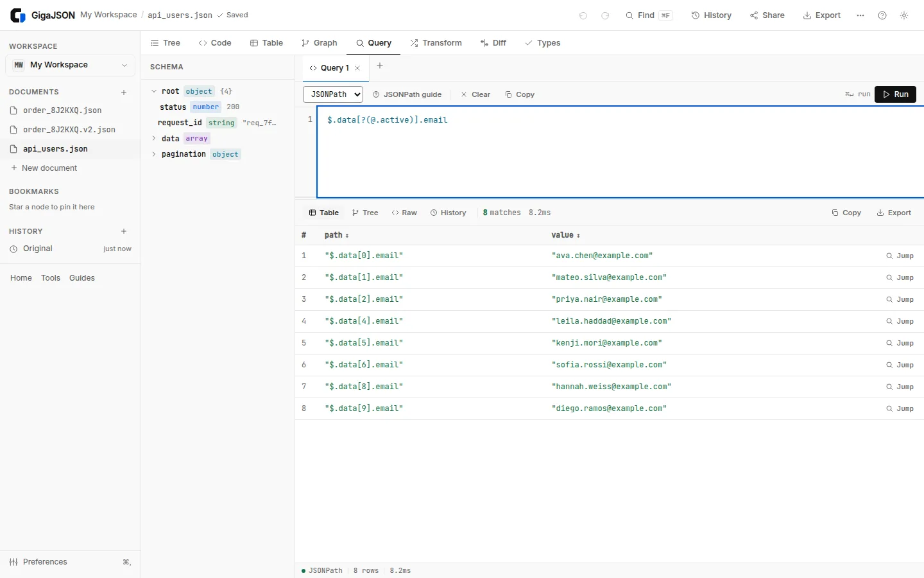Open the JSONPath language dropdown
The image size is (924, 578).
[333, 94]
